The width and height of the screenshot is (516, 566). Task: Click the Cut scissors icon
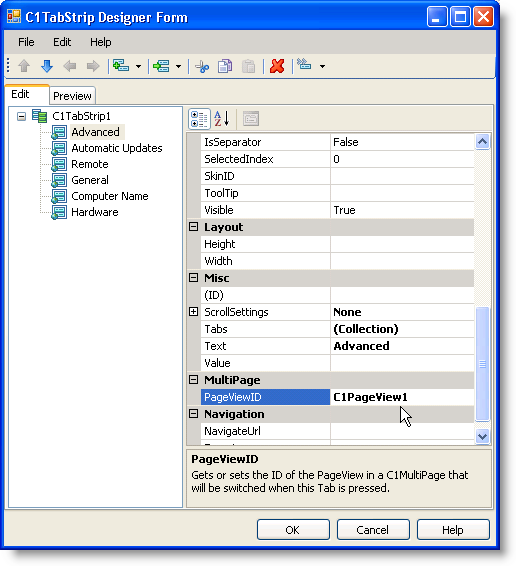(x=202, y=66)
